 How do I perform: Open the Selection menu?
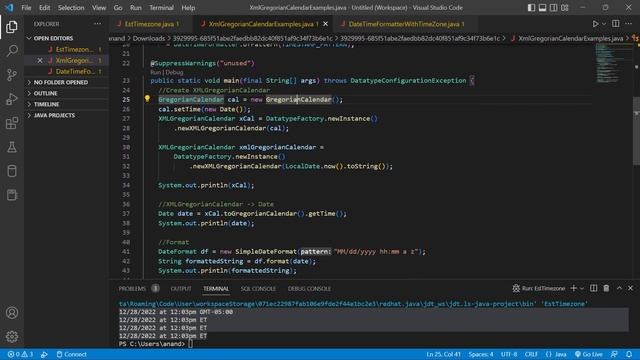[71, 8]
